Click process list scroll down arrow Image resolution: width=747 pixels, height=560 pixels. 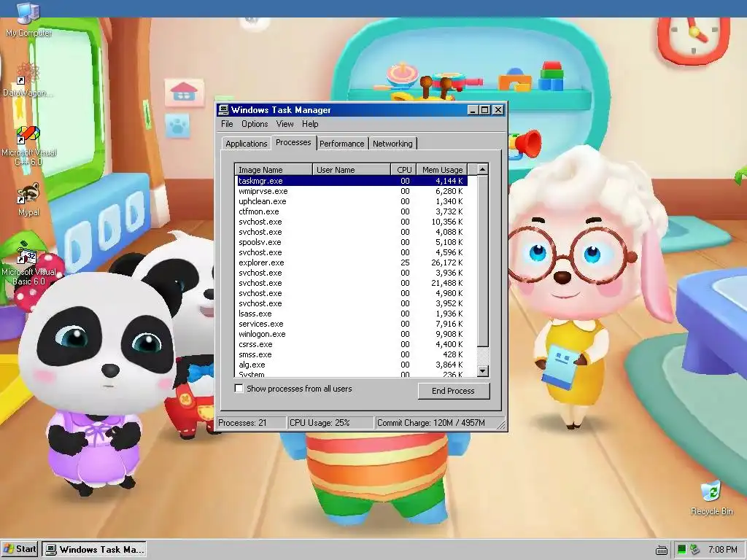click(x=483, y=371)
